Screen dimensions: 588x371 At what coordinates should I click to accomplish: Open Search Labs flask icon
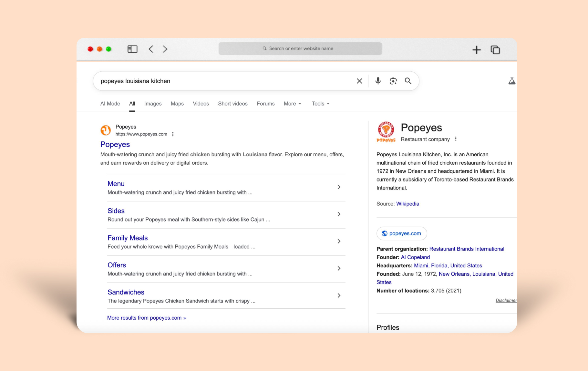click(x=511, y=81)
